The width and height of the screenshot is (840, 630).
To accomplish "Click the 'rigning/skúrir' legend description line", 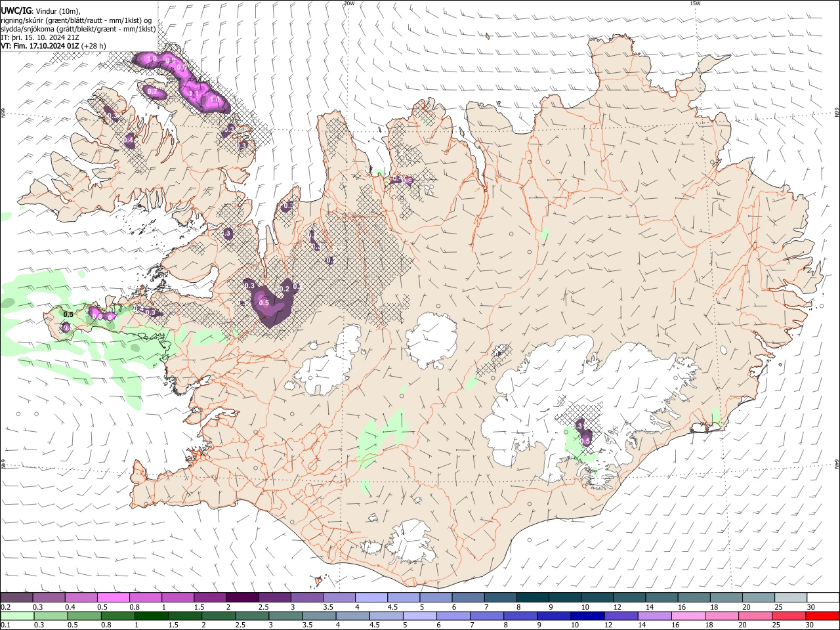I will click(x=76, y=20).
